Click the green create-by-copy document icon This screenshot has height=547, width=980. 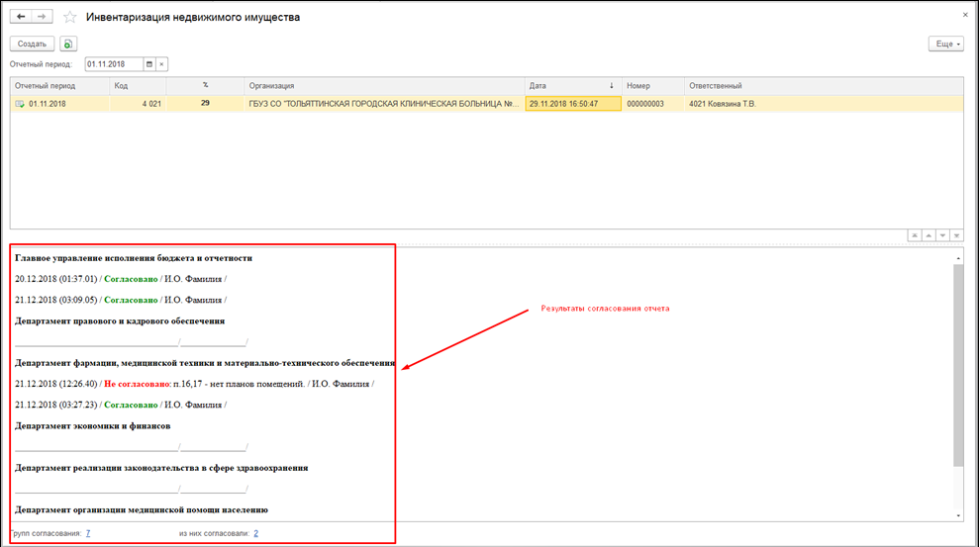(x=67, y=44)
